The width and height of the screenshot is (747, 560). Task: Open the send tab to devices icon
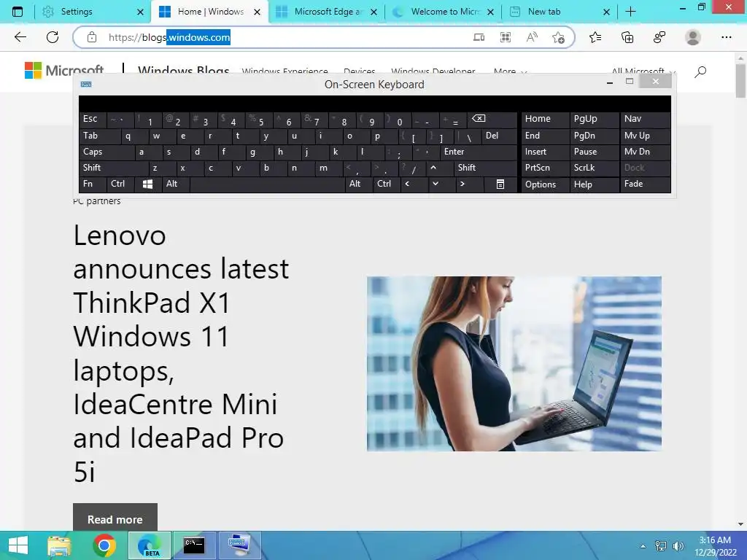click(x=479, y=37)
